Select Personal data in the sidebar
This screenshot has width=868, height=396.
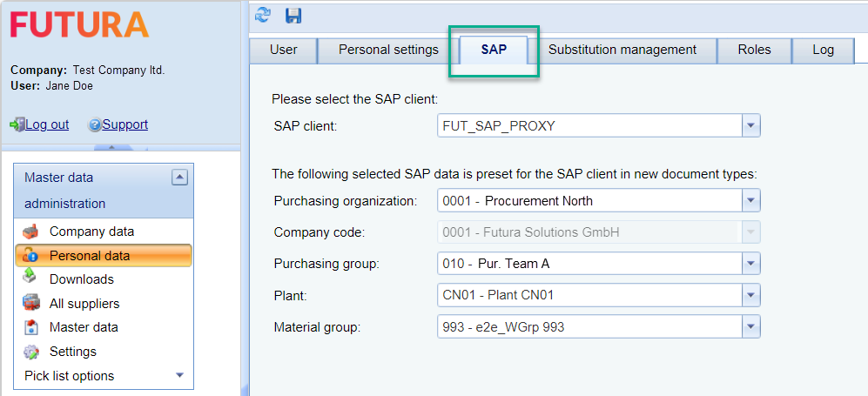pyautogui.click(x=90, y=256)
